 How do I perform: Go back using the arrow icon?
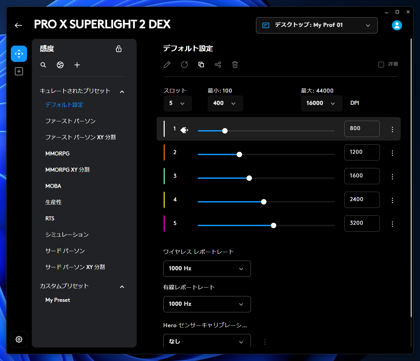coord(18,25)
